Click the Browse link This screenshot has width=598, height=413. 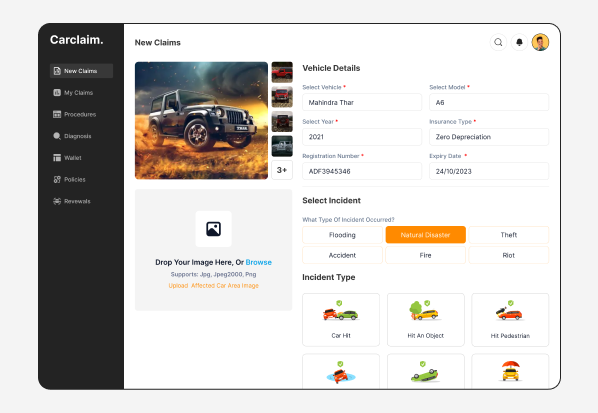[x=259, y=262]
